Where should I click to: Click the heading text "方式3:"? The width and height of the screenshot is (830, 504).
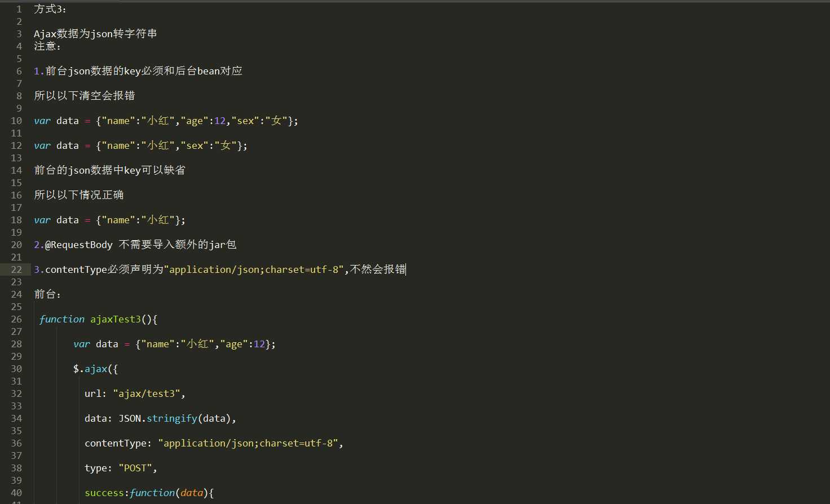(50, 9)
